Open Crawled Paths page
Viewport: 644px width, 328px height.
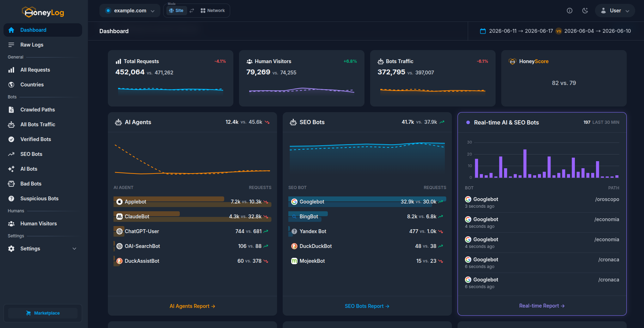point(43,110)
